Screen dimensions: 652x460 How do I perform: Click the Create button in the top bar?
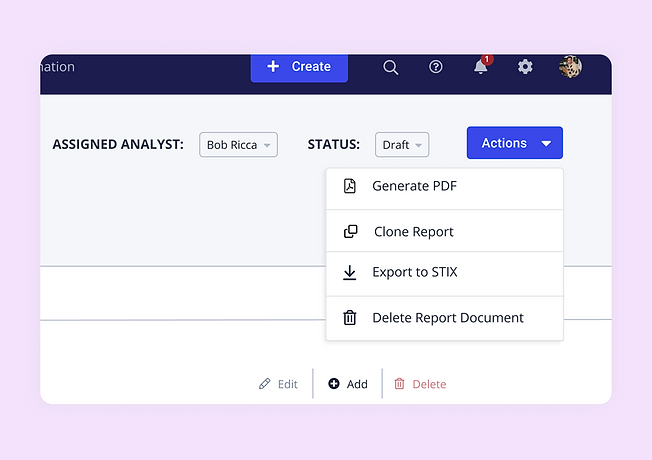point(299,67)
